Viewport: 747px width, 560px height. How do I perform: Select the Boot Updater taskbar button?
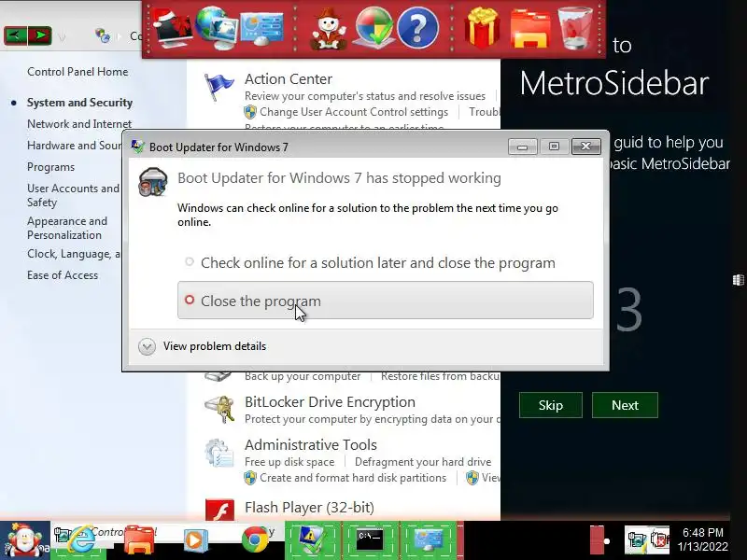point(313,540)
